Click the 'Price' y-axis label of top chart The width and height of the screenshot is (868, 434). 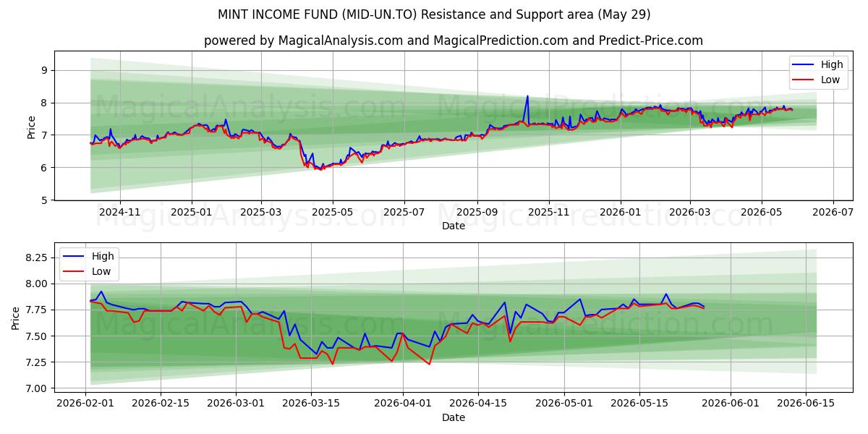point(31,126)
